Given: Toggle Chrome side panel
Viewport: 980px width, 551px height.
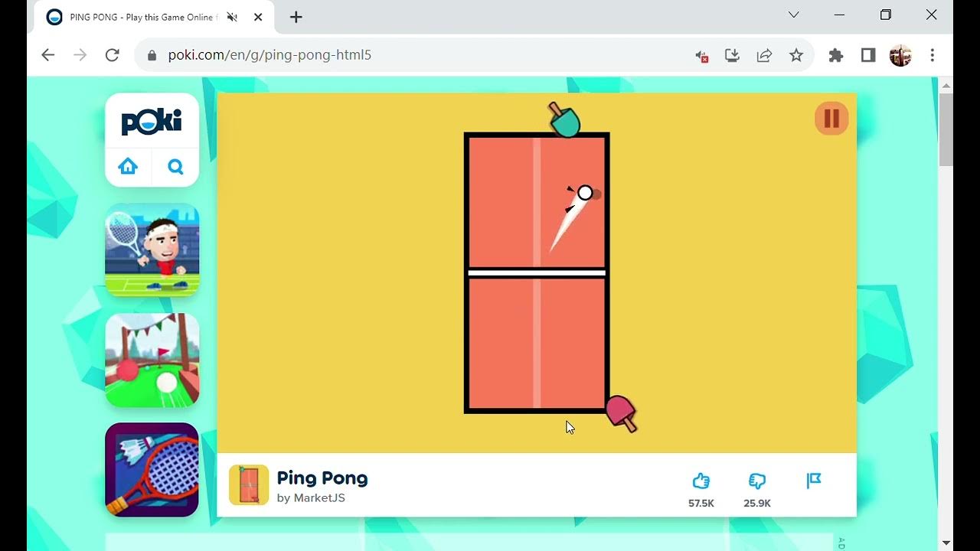Looking at the screenshot, I should pyautogui.click(x=868, y=55).
